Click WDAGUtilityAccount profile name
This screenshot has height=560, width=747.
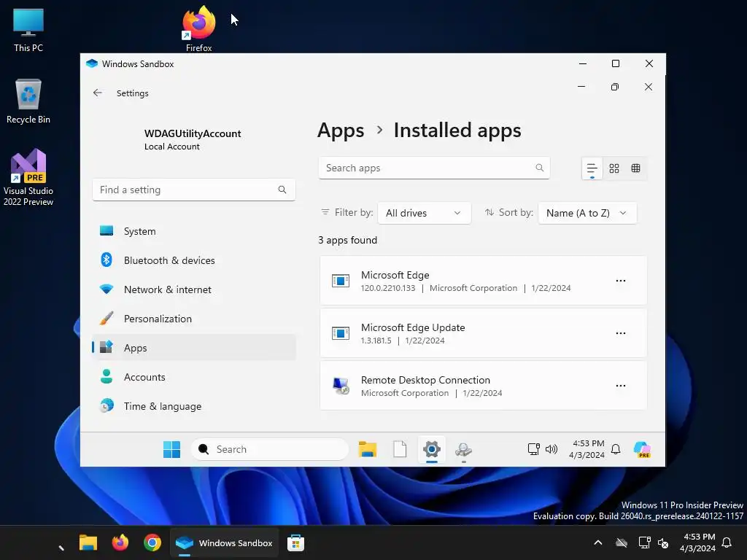tap(193, 133)
